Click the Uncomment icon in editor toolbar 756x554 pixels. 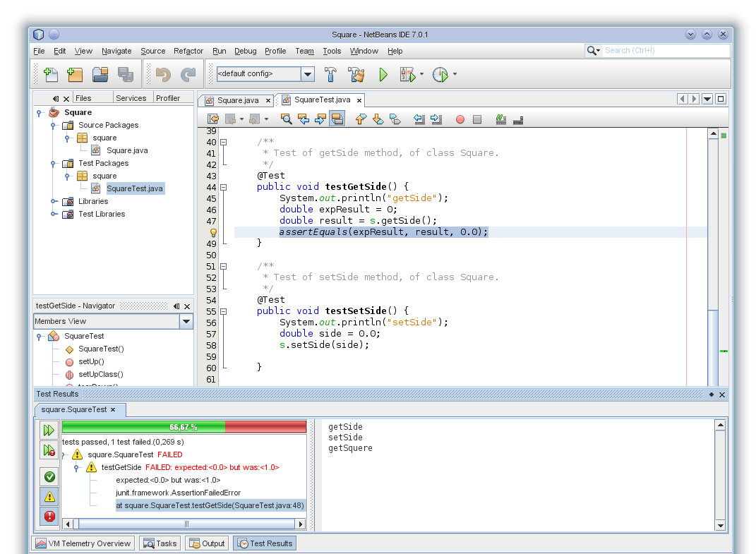click(x=518, y=119)
